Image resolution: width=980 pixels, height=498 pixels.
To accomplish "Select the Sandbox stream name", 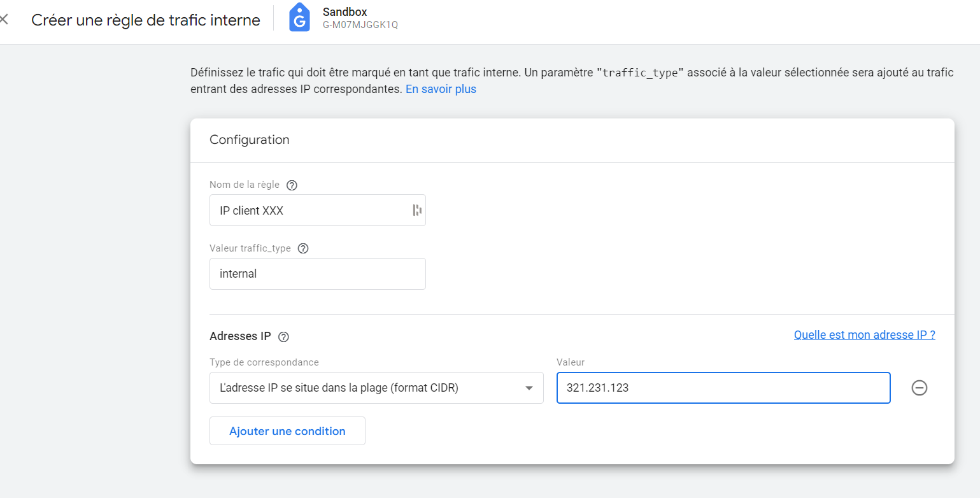I will coord(344,12).
